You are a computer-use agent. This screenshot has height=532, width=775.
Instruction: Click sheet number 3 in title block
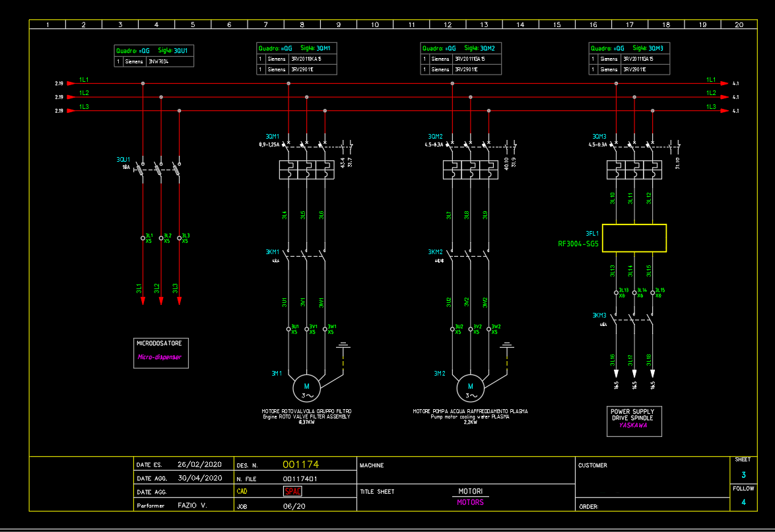tap(743, 475)
